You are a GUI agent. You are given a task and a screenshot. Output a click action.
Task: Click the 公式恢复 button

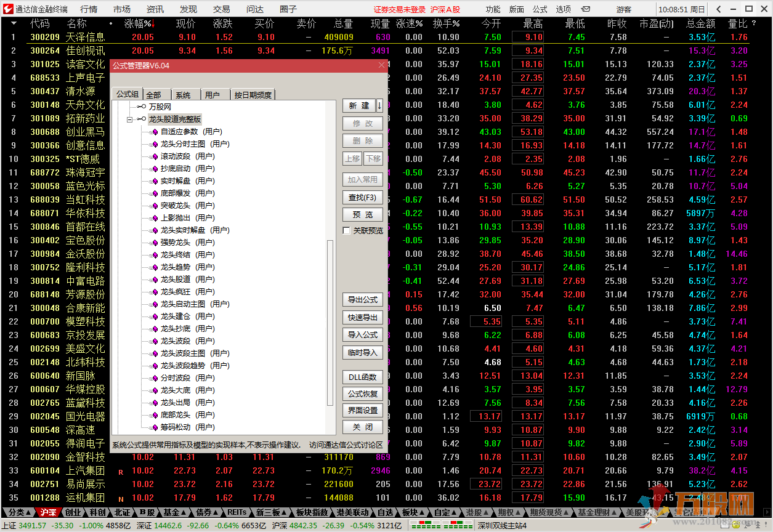pyautogui.click(x=363, y=393)
